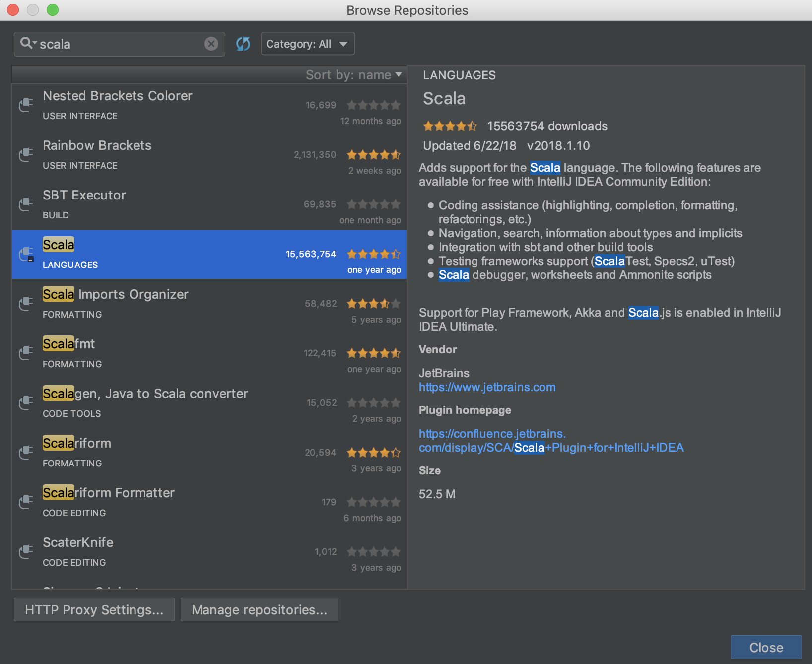The width and height of the screenshot is (812, 664).
Task: Select Nested Brackets Colorer plugin
Action: 209,106
